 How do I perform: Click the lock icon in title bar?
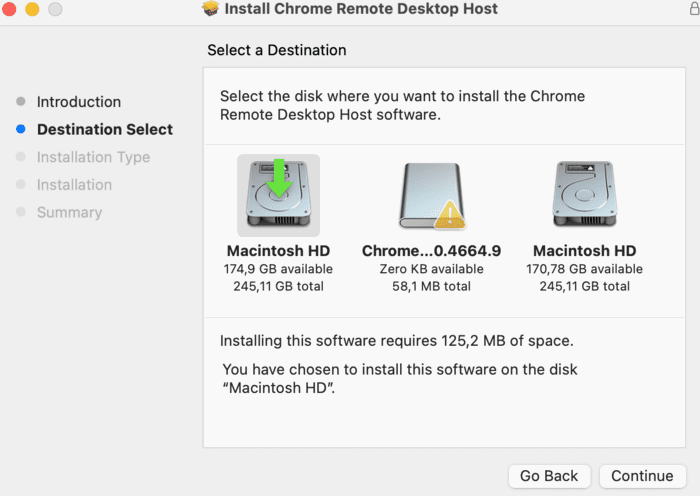694,8
